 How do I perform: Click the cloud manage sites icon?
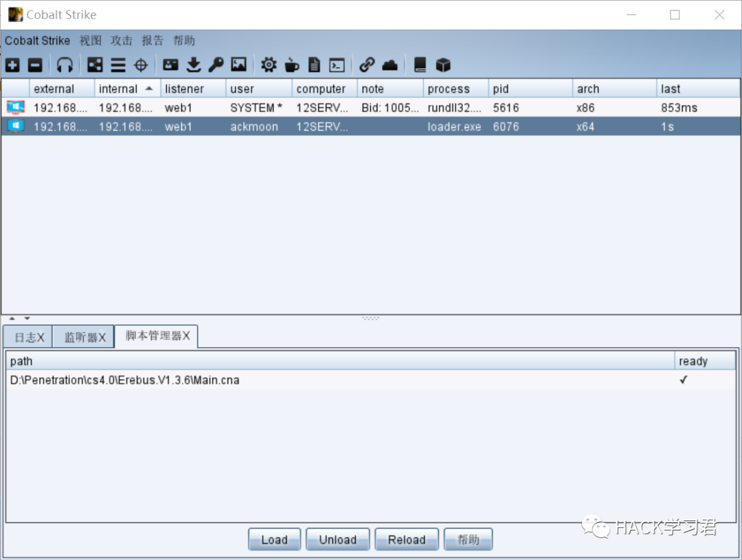click(390, 65)
